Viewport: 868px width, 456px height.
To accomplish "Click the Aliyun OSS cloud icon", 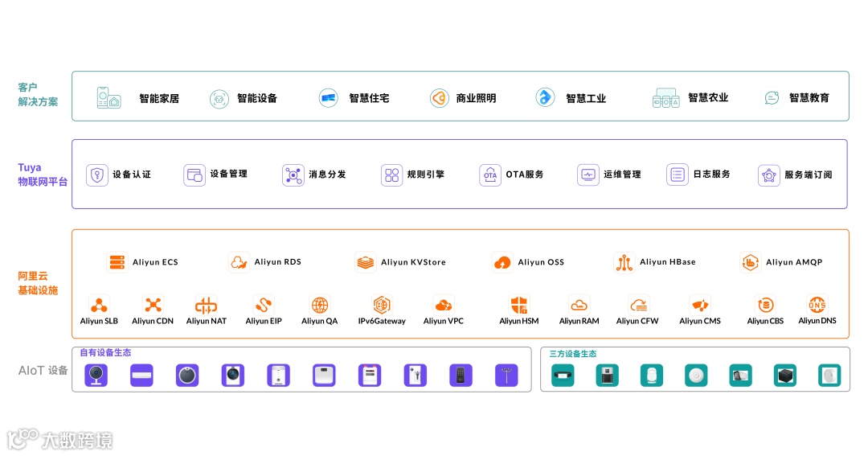I will tap(502, 262).
